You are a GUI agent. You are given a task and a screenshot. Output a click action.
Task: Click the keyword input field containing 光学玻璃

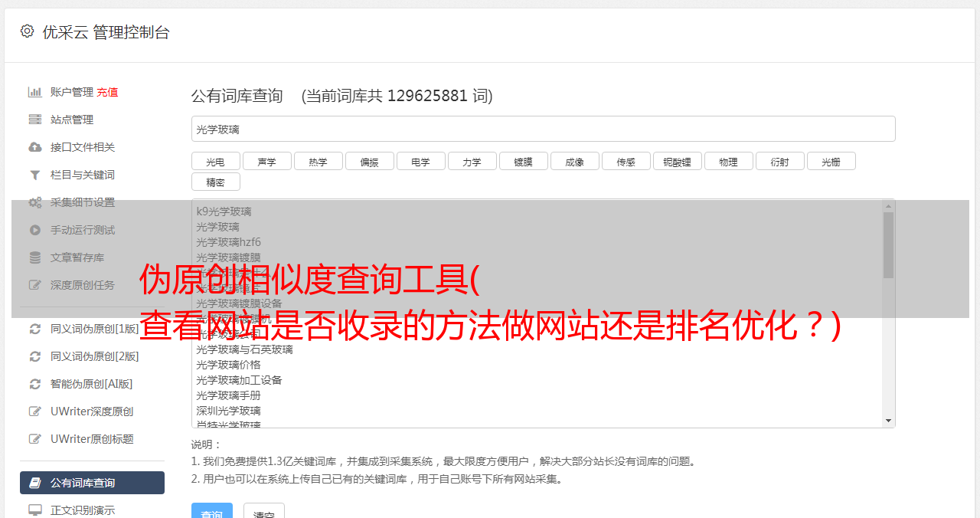[x=543, y=129]
